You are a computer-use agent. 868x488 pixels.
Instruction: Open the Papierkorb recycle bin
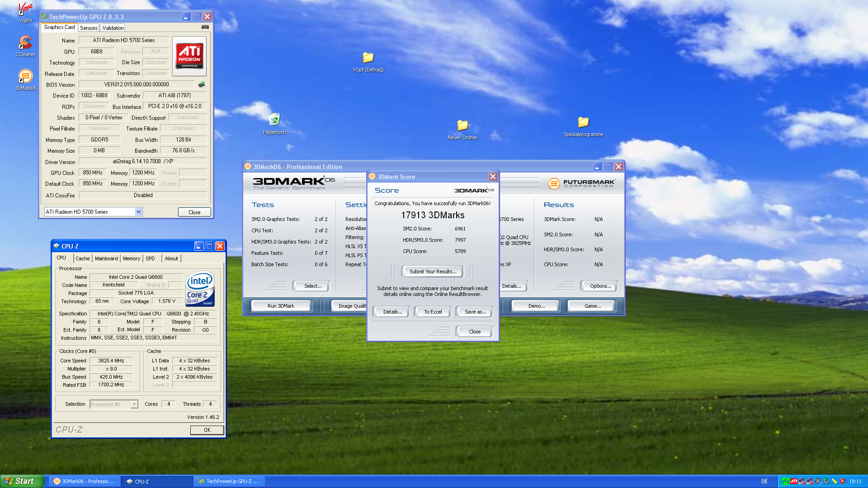click(274, 120)
